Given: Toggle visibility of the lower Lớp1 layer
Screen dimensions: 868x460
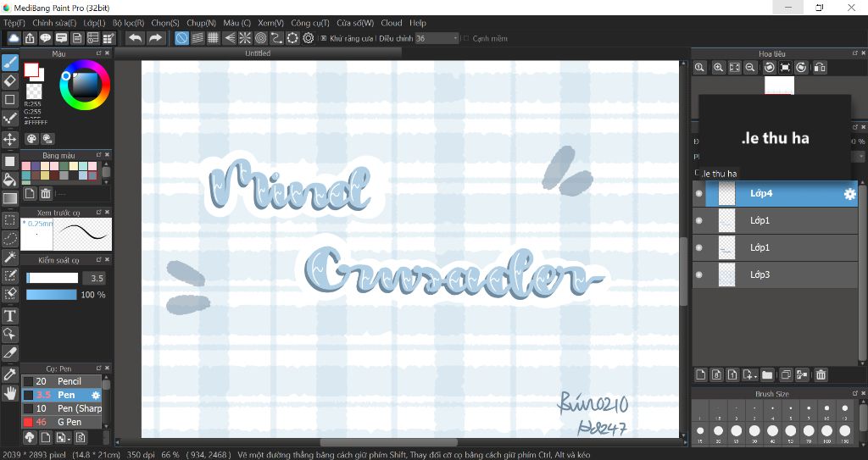Looking at the screenshot, I should 698,247.
